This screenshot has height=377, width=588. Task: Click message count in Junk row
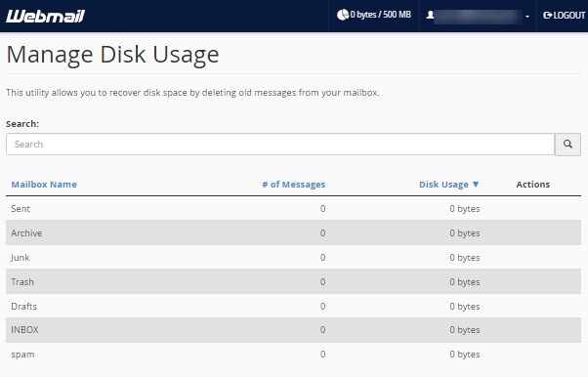point(322,257)
